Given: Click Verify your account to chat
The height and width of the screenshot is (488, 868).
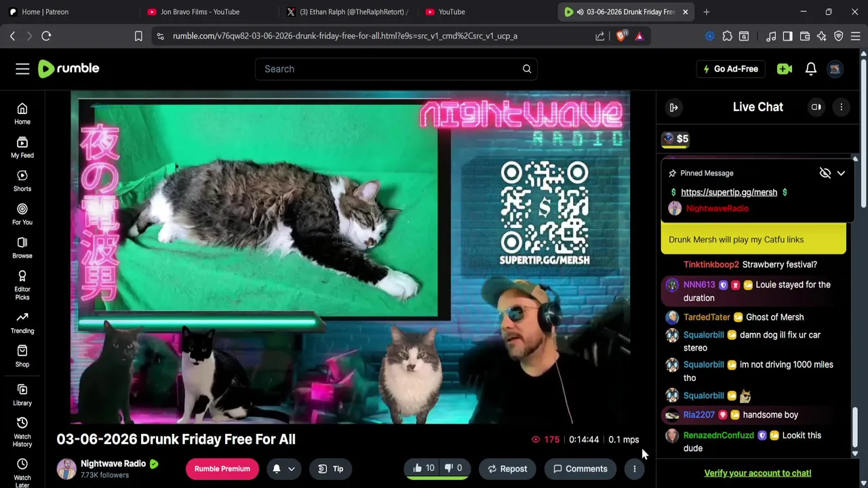Looking at the screenshot, I should (757, 473).
